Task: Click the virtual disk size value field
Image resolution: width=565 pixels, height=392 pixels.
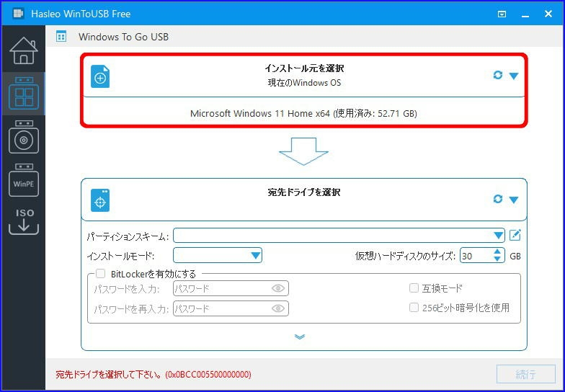Action: [x=476, y=256]
